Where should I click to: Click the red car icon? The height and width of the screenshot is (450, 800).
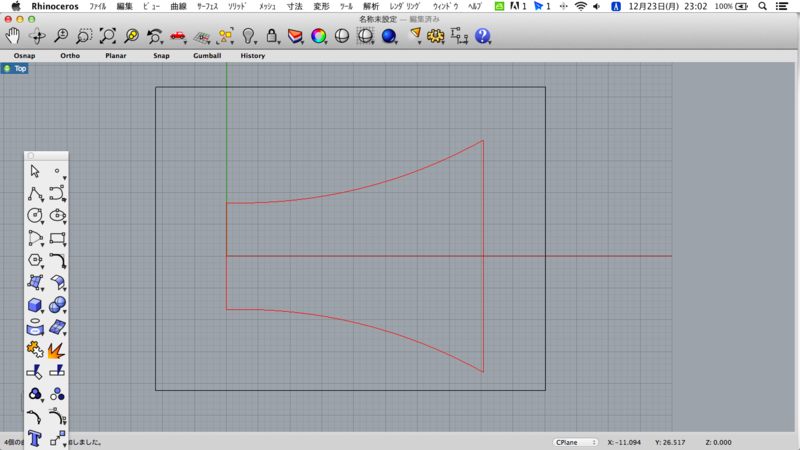pyautogui.click(x=178, y=36)
